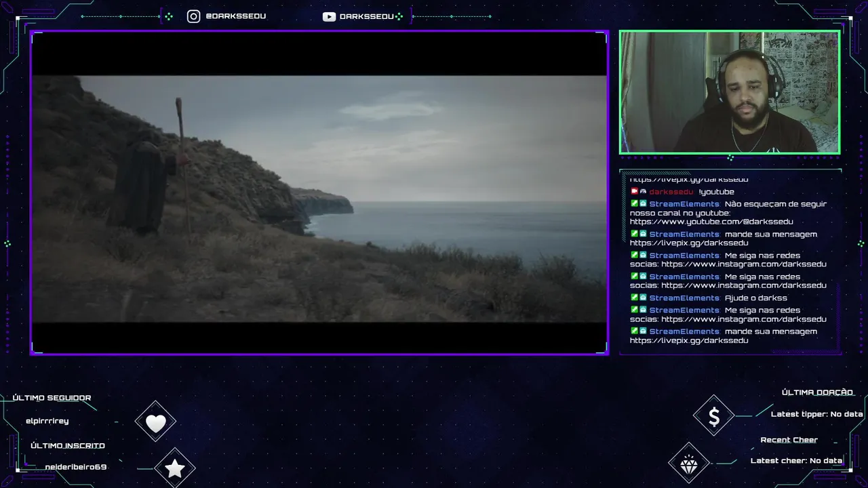Click the Recent Cheer label

click(x=789, y=440)
